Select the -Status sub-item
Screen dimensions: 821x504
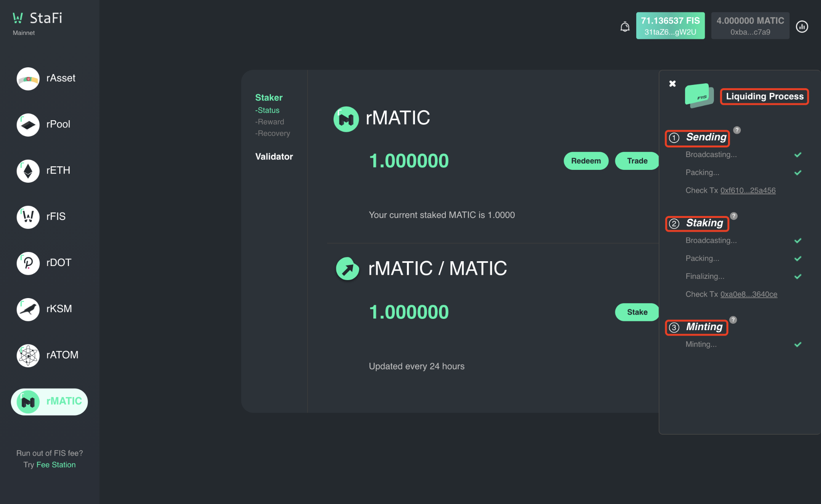pyautogui.click(x=267, y=110)
